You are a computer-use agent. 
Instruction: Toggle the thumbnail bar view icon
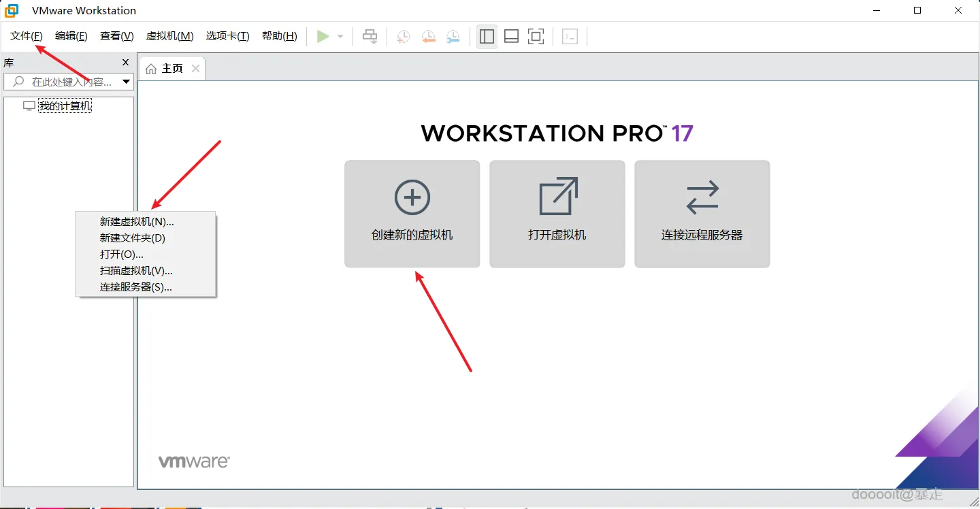click(511, 36)
